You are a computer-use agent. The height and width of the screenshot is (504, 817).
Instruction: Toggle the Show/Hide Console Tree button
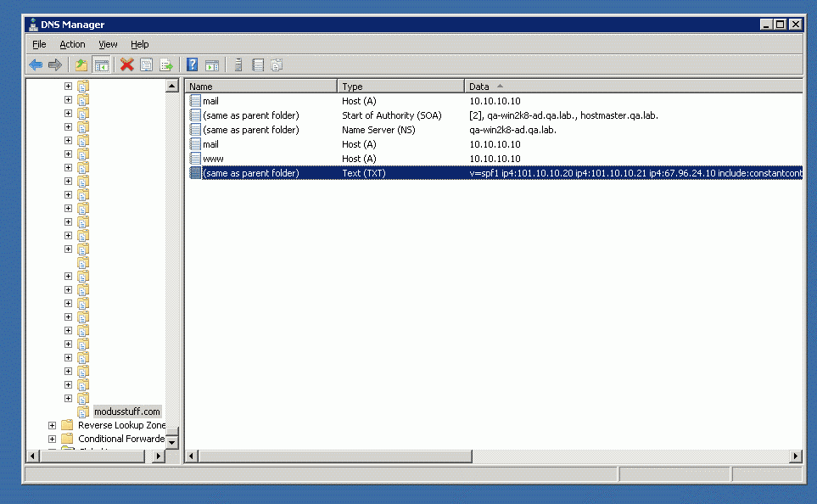[102, 64]
